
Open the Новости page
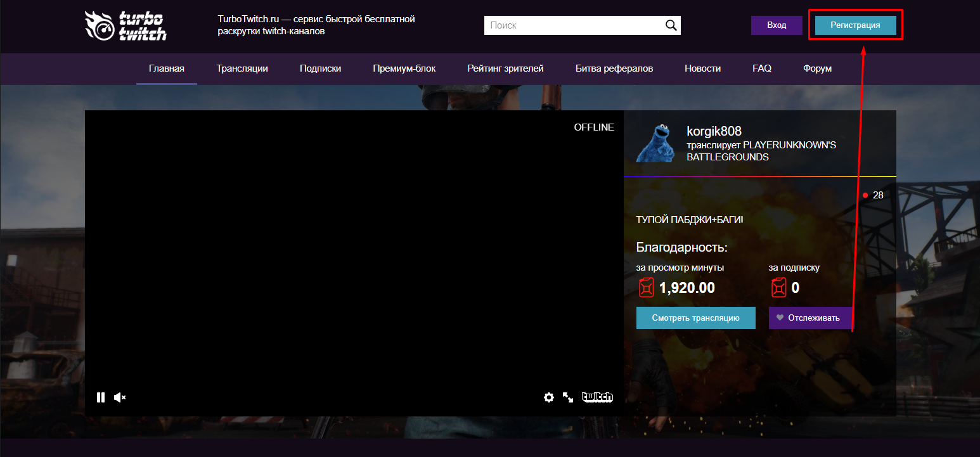pyautogui.click(x=703, y=68)
